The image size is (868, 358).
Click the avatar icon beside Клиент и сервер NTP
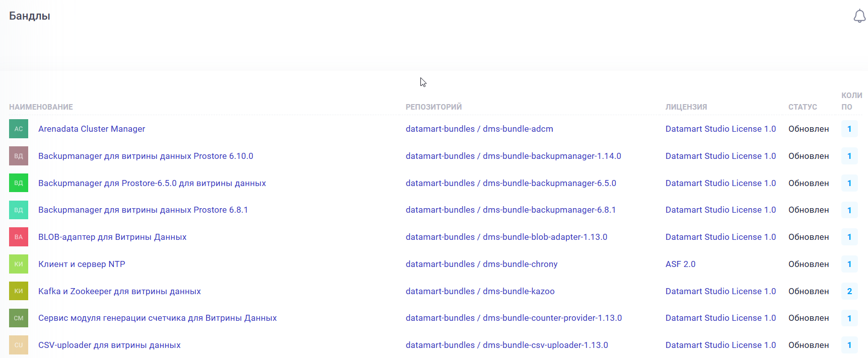[19, 264]
